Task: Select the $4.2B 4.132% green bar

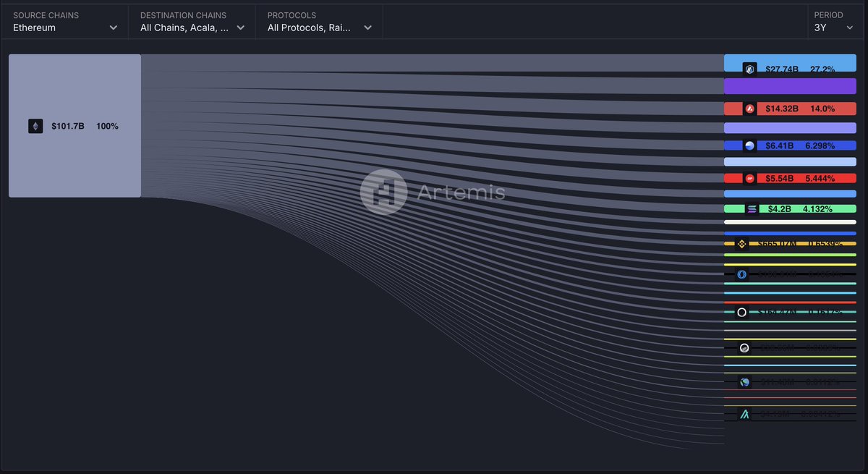Action: pos(790,209)
